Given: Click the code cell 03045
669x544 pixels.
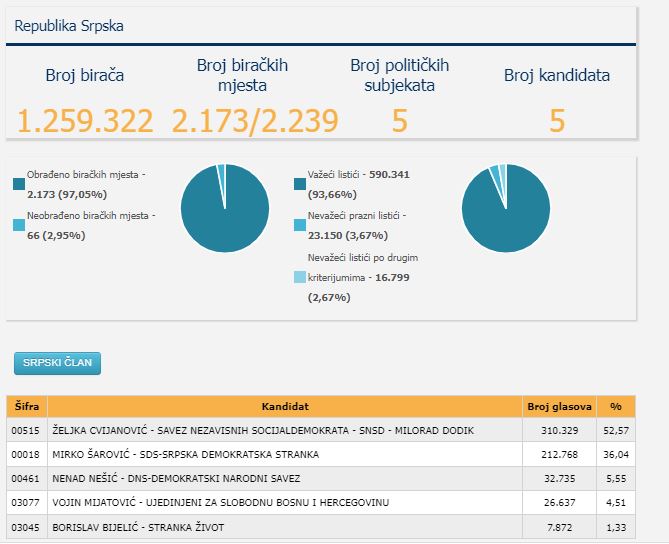Looking at the screenshot, I should 26,528.
